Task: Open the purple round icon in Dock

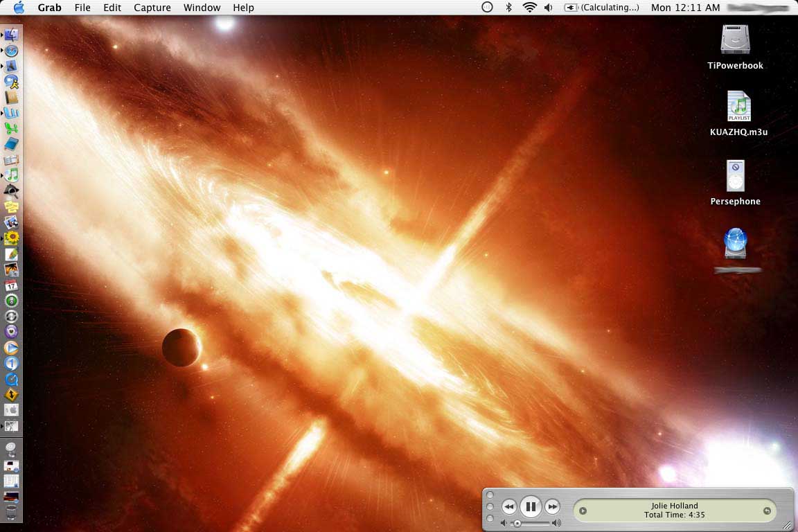Action: pos(11,332)
